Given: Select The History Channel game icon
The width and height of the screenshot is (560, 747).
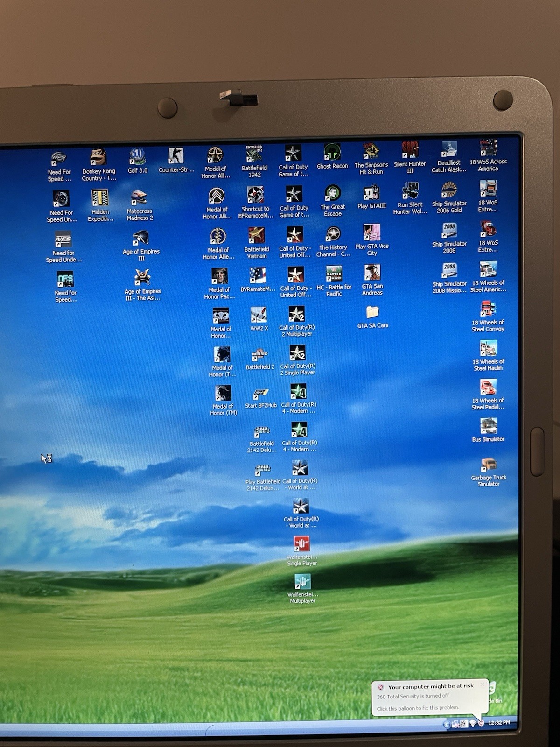Looking at the screenshot, I should [x=333, y=242].
